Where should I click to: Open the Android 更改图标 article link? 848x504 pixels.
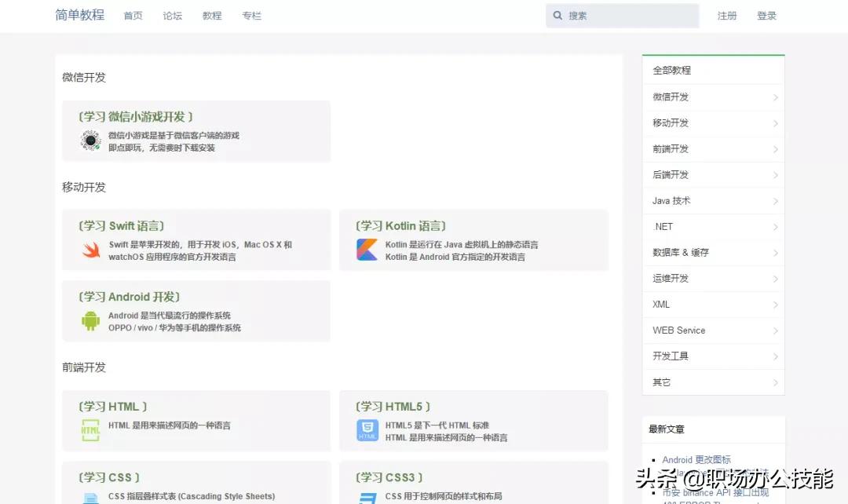[697, 459]
